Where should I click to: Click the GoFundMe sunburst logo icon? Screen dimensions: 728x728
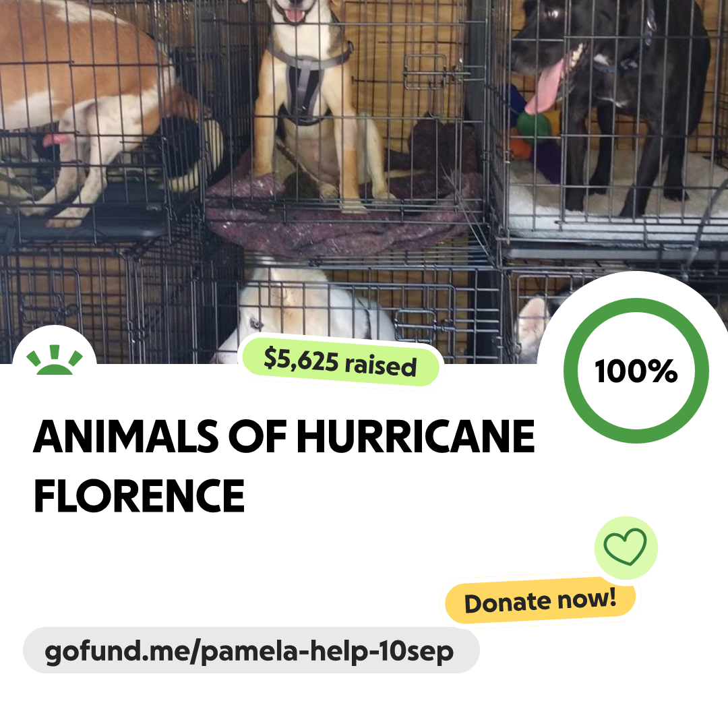(x=55, y=360)
